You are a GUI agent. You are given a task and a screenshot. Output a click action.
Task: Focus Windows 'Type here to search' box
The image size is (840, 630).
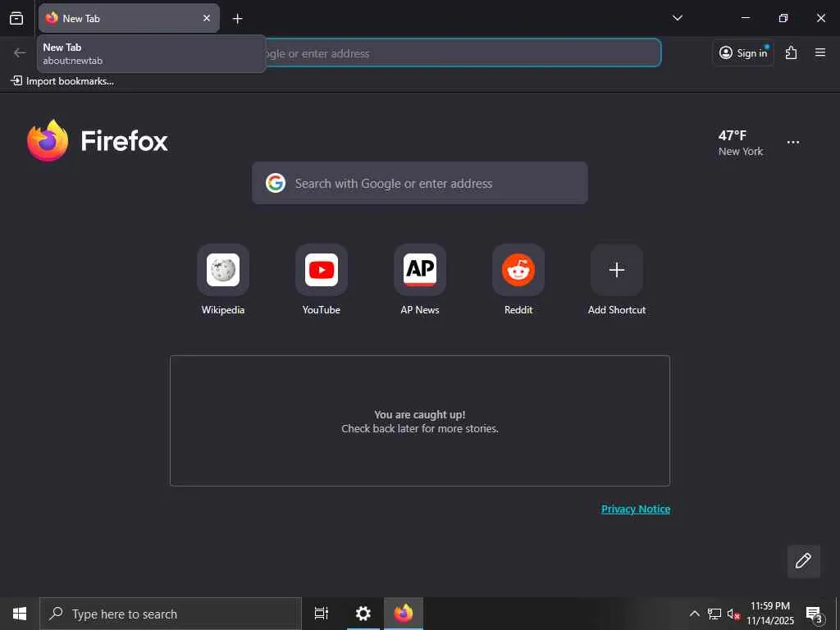click(171, 614)
